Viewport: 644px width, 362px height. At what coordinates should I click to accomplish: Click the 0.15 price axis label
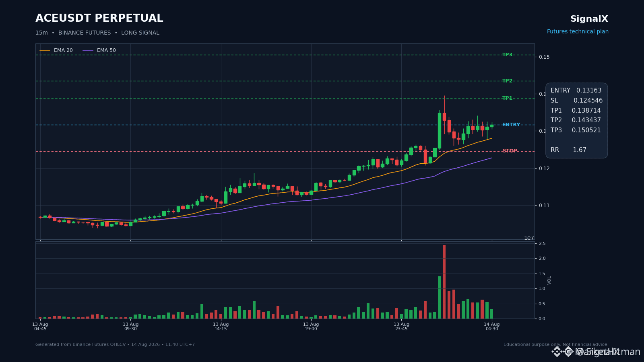544,57
